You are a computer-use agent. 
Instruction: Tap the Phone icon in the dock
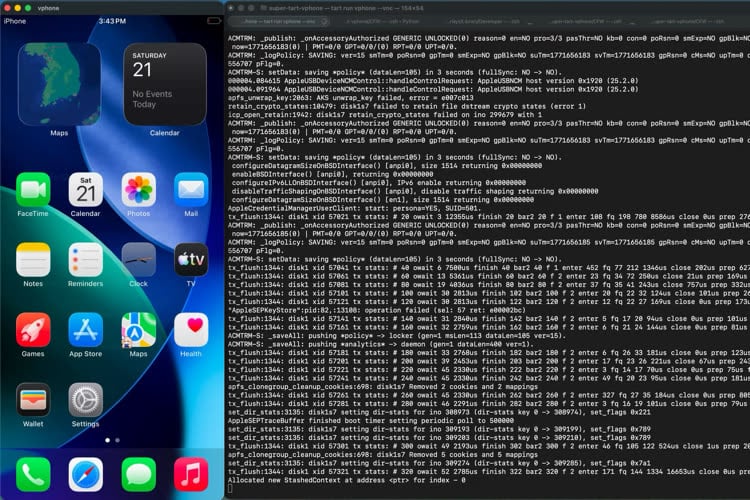click(33, 473)
